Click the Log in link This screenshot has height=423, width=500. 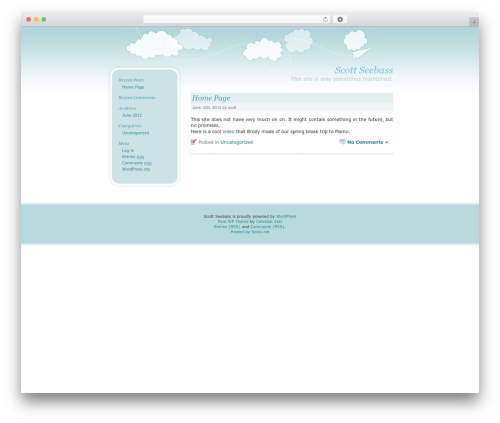tap(128, 150)
